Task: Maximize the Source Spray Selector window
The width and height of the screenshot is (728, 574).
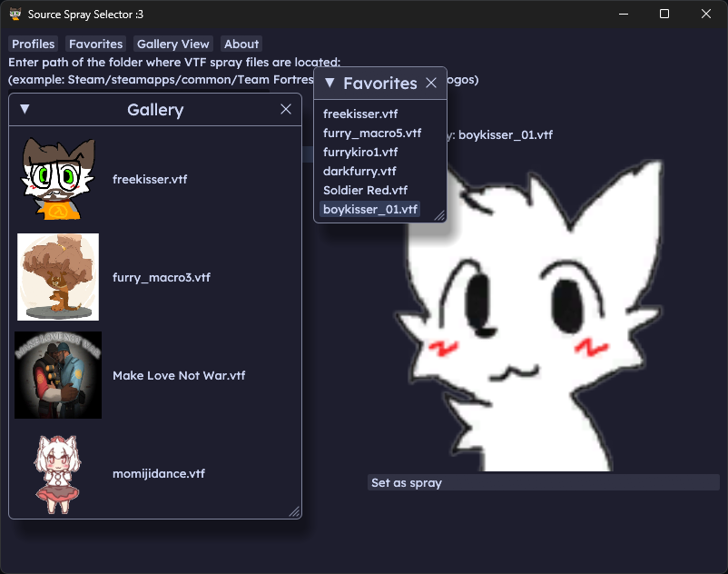Action: click(664, 14)
